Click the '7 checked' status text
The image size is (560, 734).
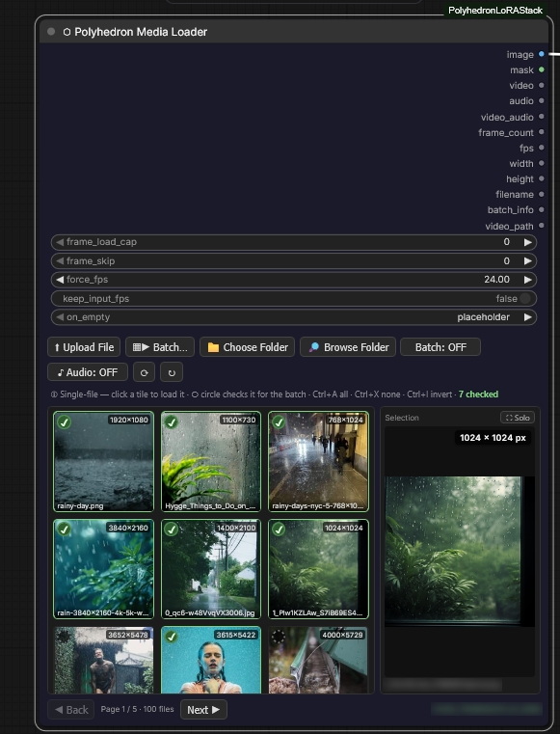point(478,394)
